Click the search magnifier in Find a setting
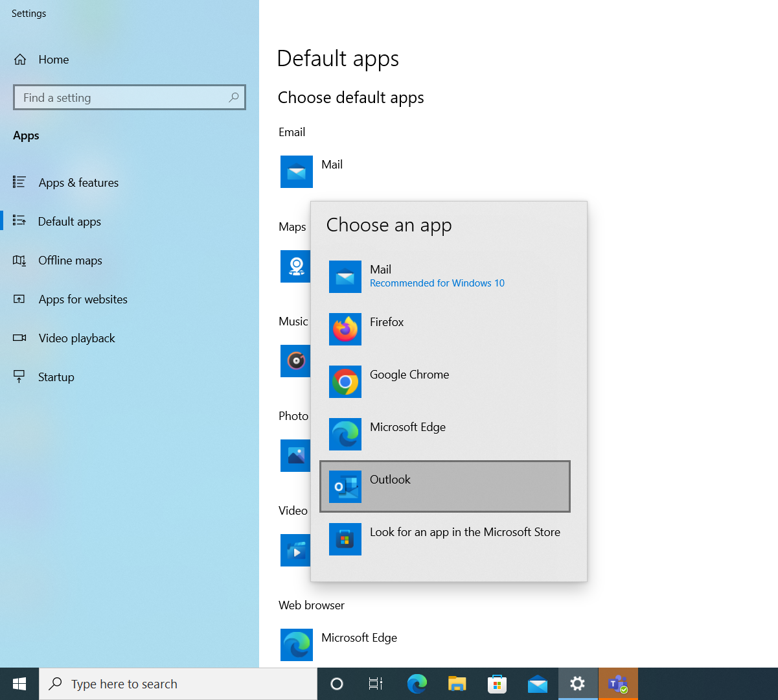The height and width of the screenshot is (700, 778). [x=234, y=97]
